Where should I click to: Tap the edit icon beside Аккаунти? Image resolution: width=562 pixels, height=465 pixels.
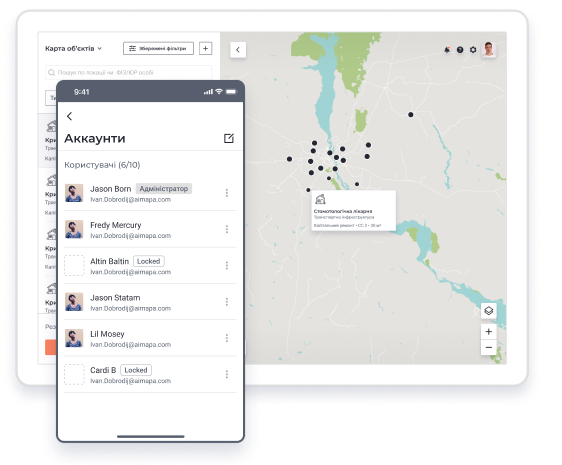click(x=229, y=138)
